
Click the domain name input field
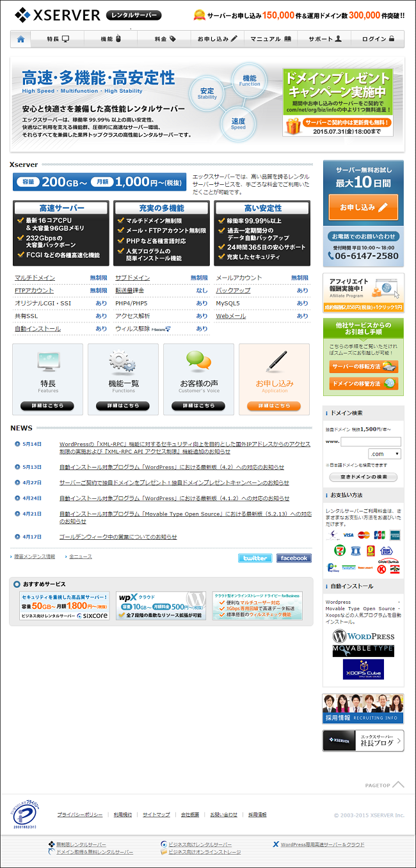[371, 441]
